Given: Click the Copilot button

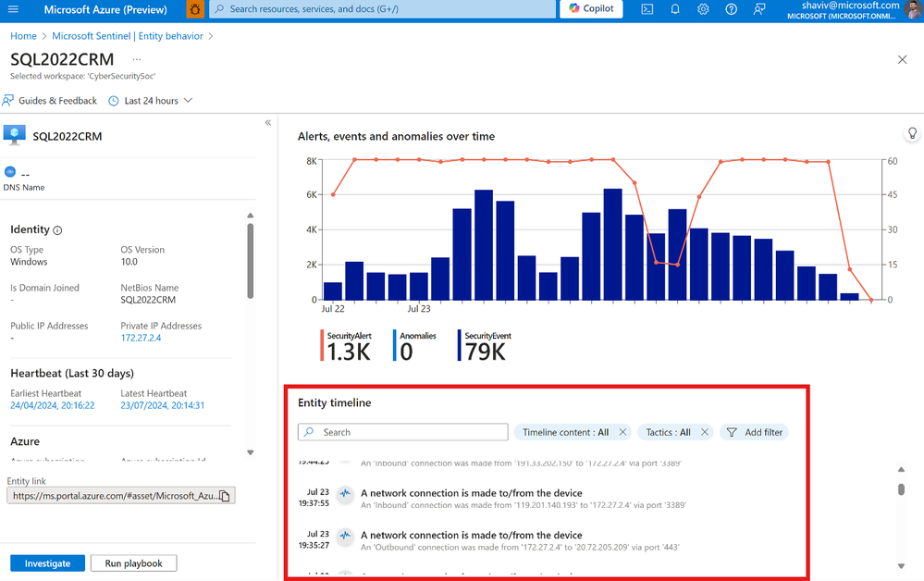Looking at the screenshot, I should tap(591, 9).
